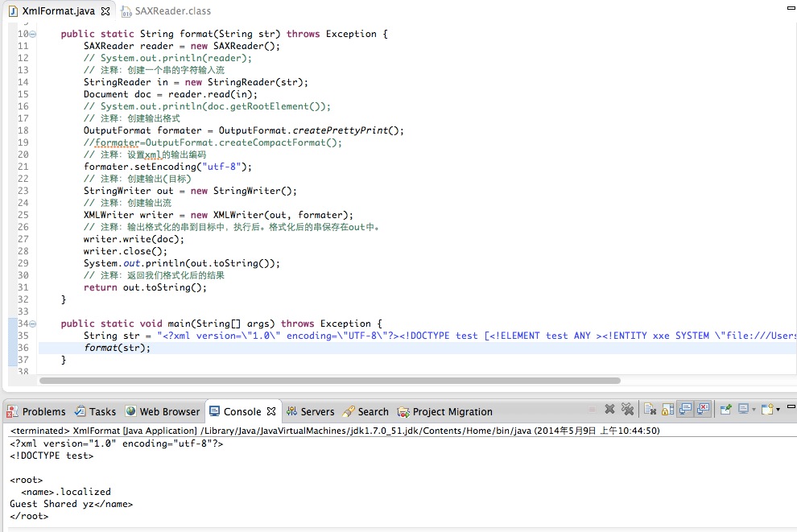Click code line 'Document doc = reader.read(in);'

pos(171,94)
